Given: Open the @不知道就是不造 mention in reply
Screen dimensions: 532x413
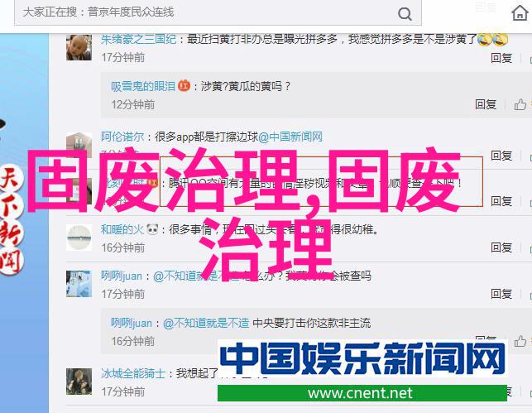Looking at the screenshot, I should 206,323.
